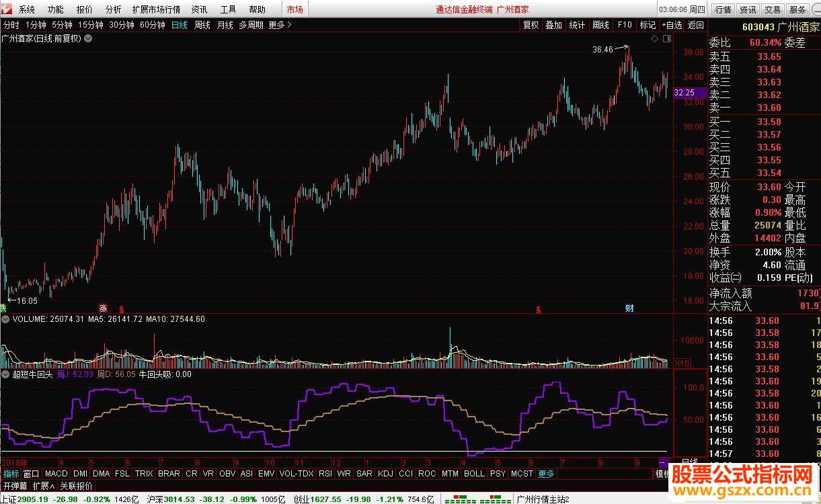The width and height of the screenshot is (821, 504).
Task: Click the 复权 adjustment button
Action: click(x=531, y=25)
